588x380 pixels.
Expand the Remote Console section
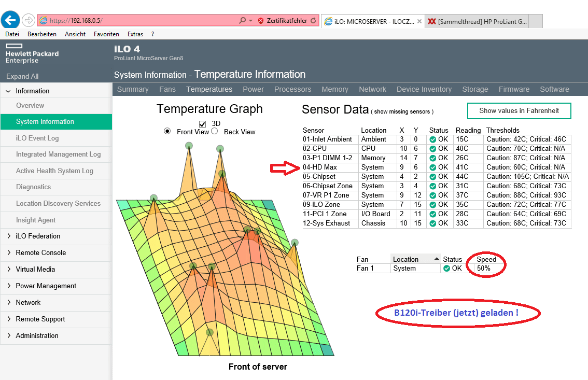9,252
